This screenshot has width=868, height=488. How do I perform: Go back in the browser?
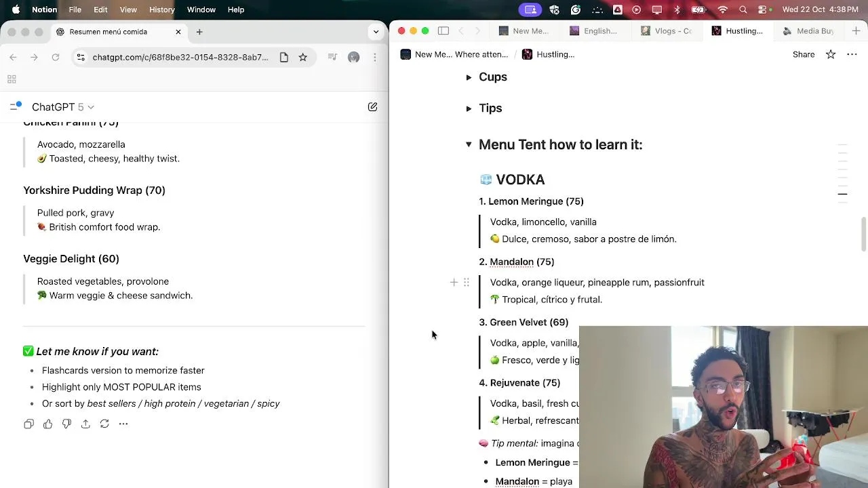tap(13, 58)
